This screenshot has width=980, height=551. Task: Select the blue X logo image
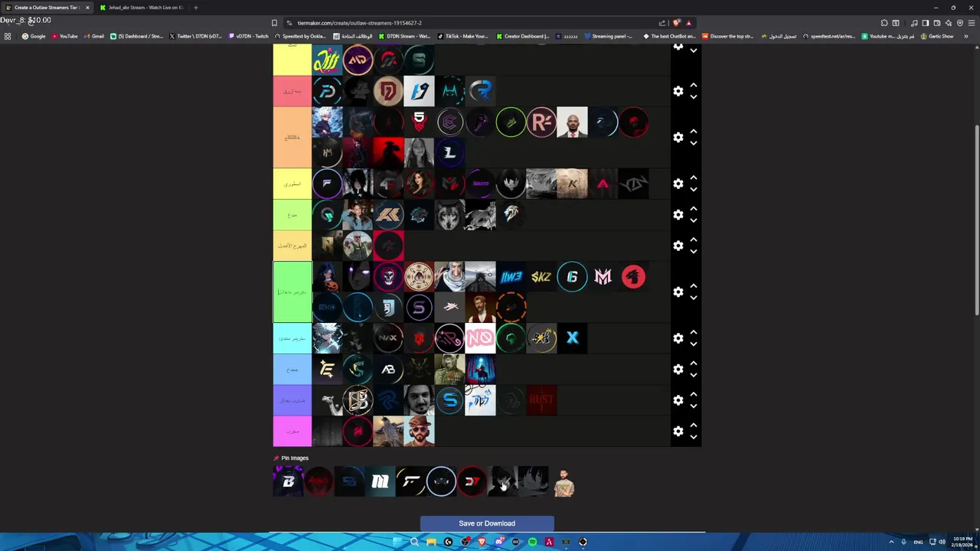(x=572, y=338)
